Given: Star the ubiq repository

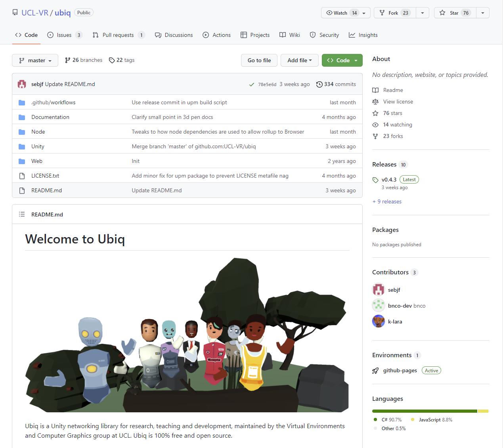Looking at the screenshot, I should 455,13.
